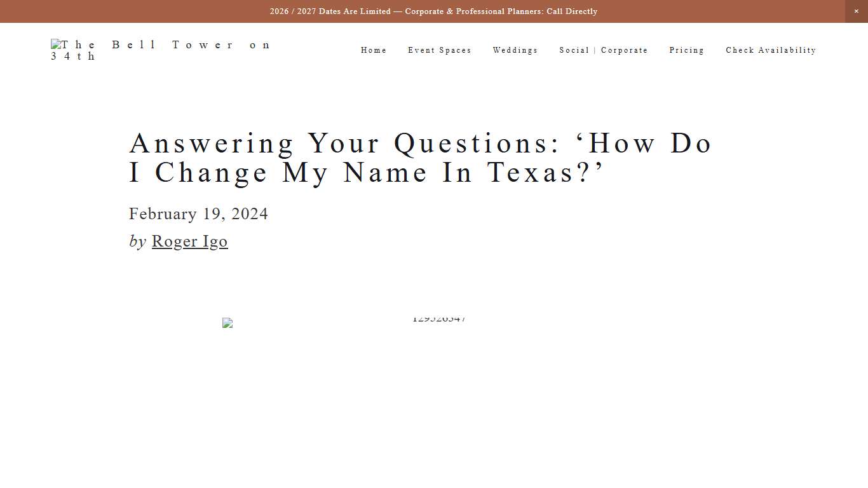The width and height of the screenshot is (868, 488).
Task: Click Home in the navigation bar
Action: pos(374,50)
